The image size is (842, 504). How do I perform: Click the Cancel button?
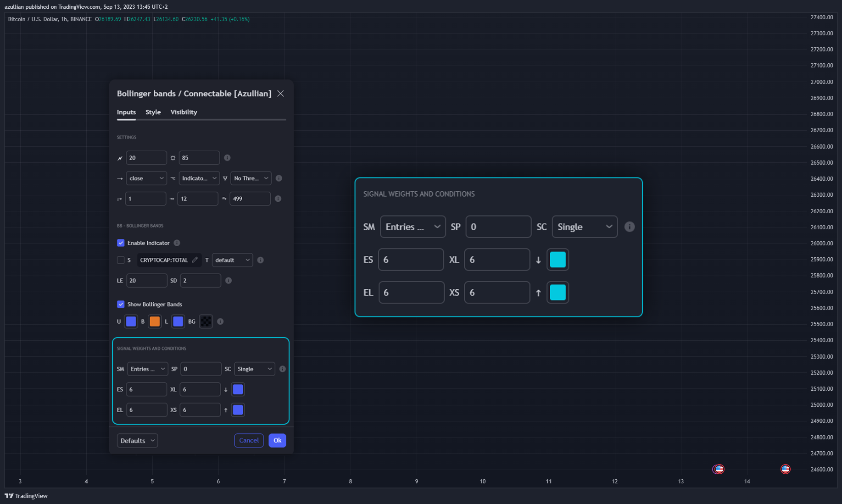(x=249, y=440)
